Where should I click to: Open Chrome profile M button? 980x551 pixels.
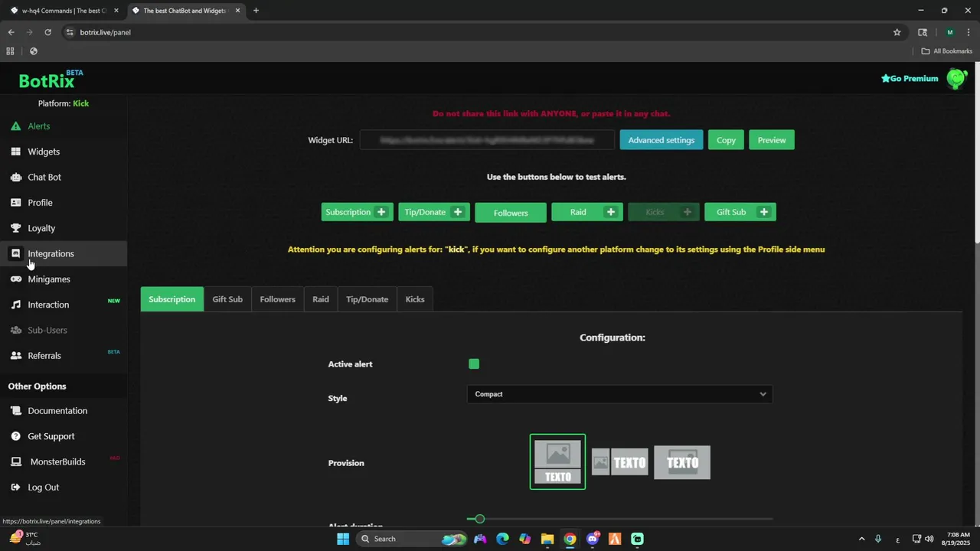(950, 32)
